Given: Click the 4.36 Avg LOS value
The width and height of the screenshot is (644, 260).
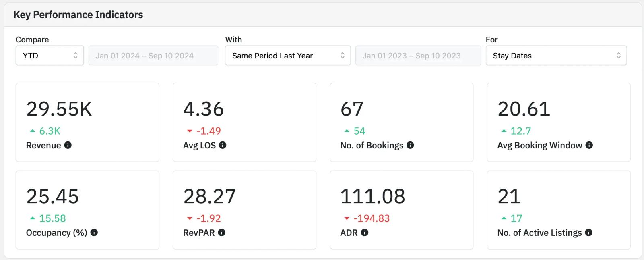Looking at the screenshot, I should click(204, 109).
